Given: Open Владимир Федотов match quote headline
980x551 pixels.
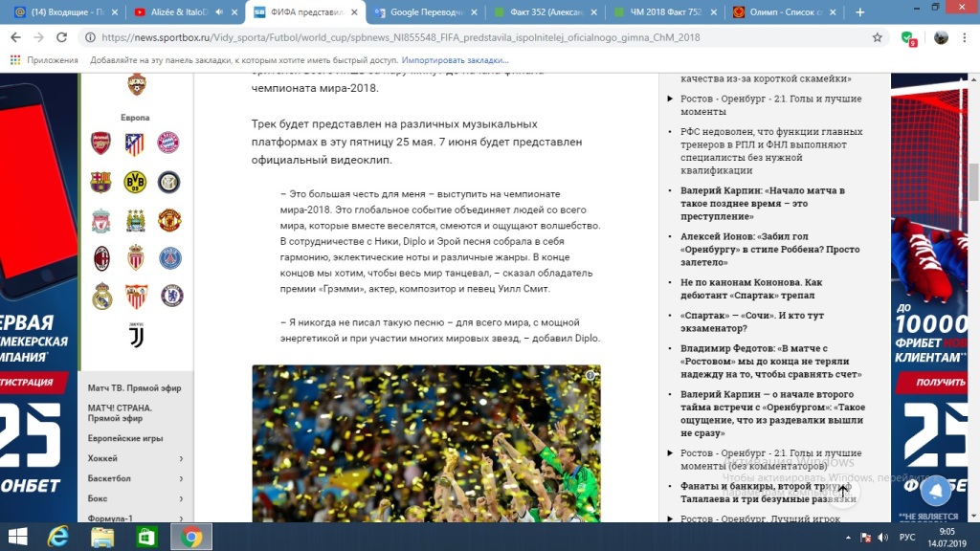Looking at the screenshot, I should (x=771, y=361).
